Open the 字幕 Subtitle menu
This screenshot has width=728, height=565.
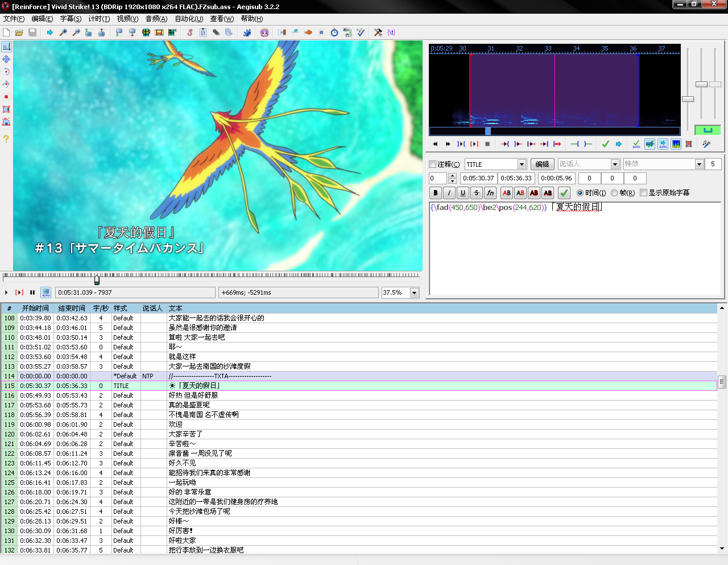(71, 19)
